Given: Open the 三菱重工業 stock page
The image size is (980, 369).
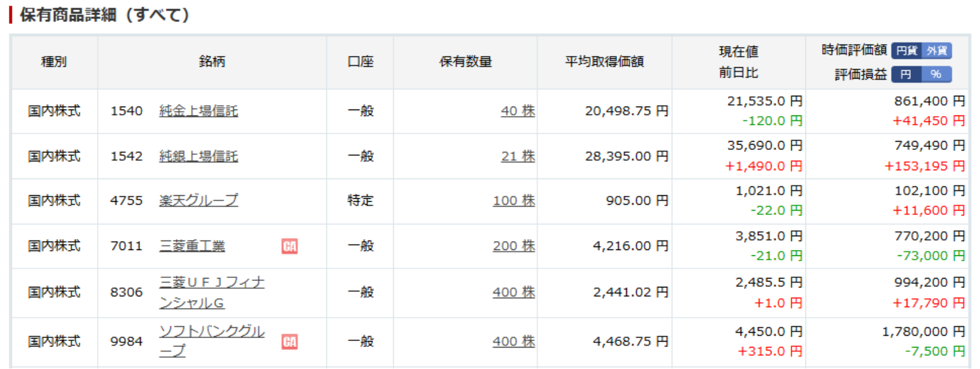Looking at the screenshot, I should click(191, 246).
